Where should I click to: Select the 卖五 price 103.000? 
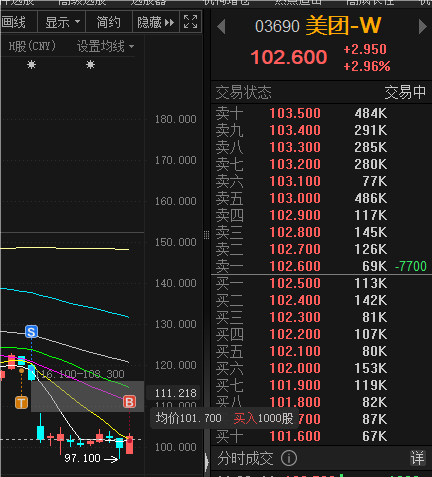[295, 198]
